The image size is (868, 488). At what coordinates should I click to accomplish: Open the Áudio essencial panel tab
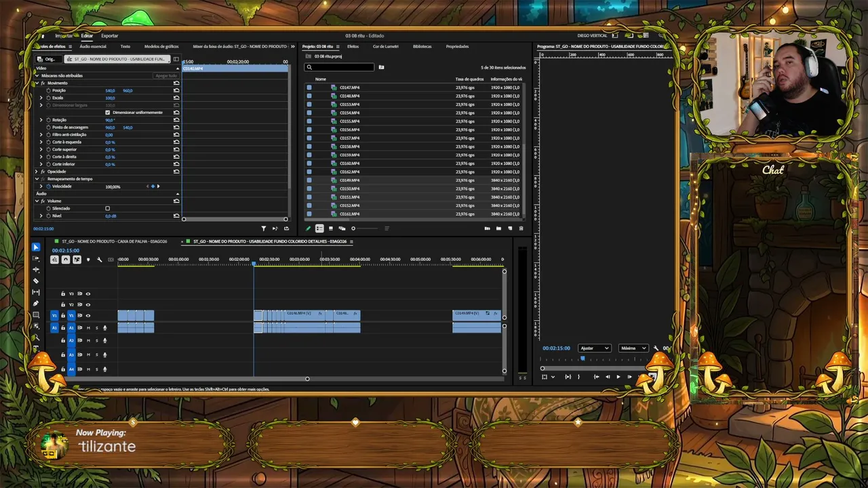coord(93,47)
